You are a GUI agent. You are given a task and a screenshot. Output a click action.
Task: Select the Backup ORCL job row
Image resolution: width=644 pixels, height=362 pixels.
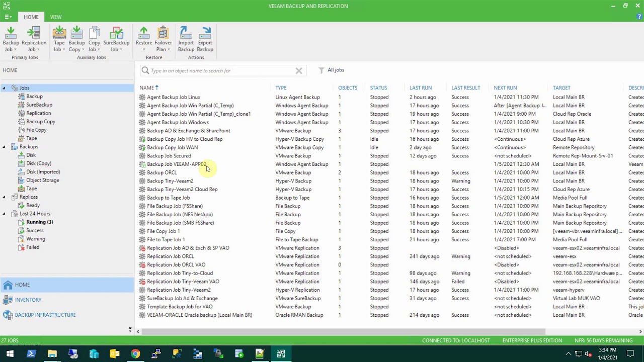coord(390,172)
